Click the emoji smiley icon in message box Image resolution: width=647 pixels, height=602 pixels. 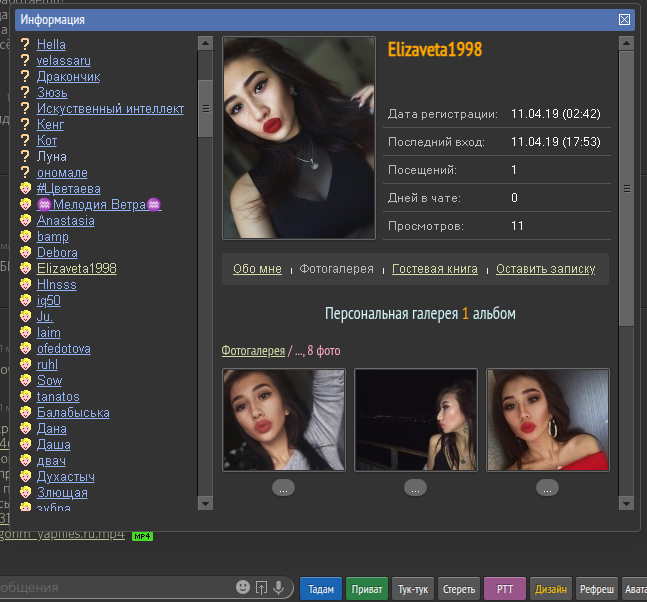point(243,588)
